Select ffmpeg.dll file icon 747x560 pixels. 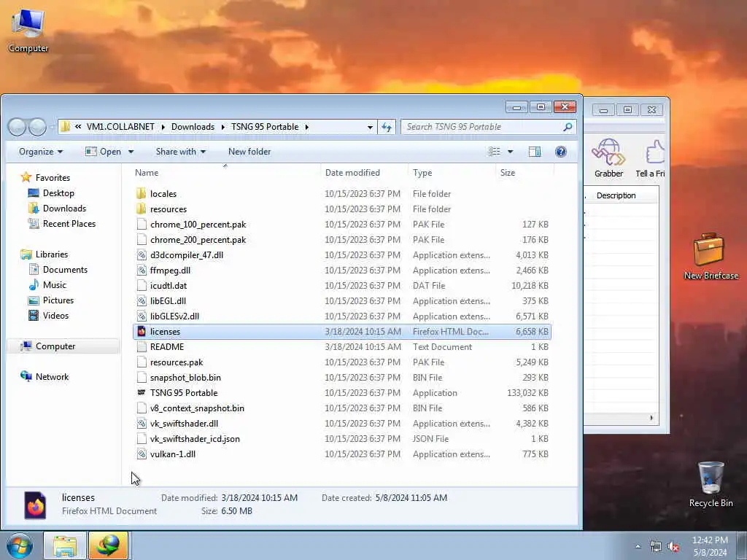click(141, 270)
